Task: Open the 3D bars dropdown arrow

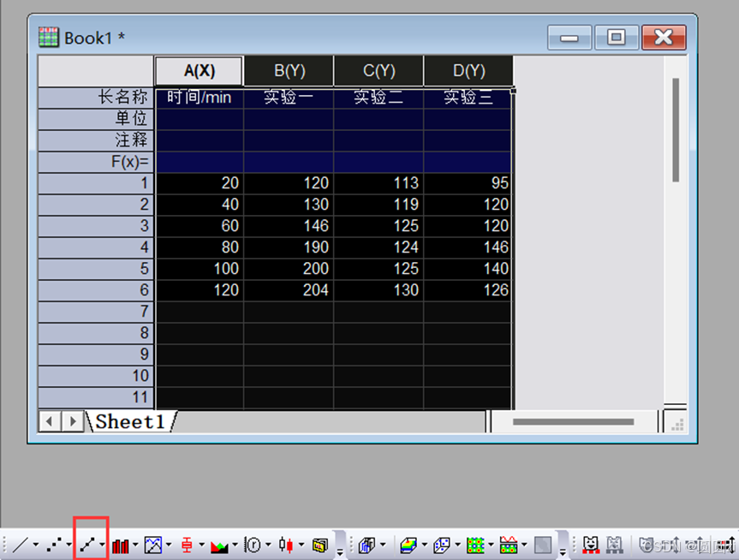Action: (383, 545)
